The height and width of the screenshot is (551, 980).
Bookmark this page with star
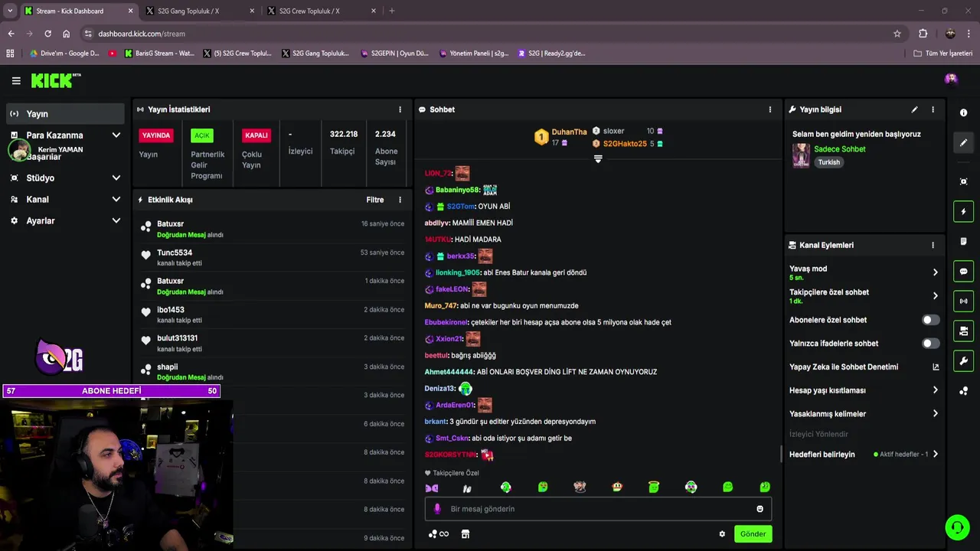[x=897, y=34]
